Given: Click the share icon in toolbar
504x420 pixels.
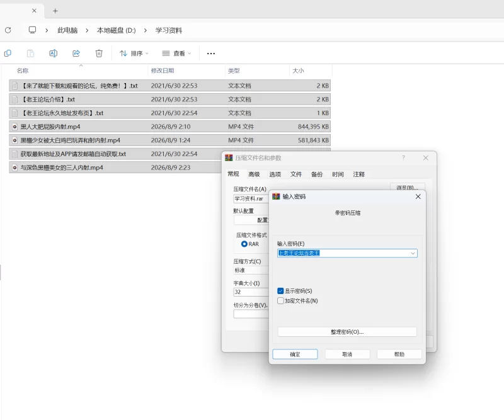Looking at the screenshot, I should [x=76, y=53].
